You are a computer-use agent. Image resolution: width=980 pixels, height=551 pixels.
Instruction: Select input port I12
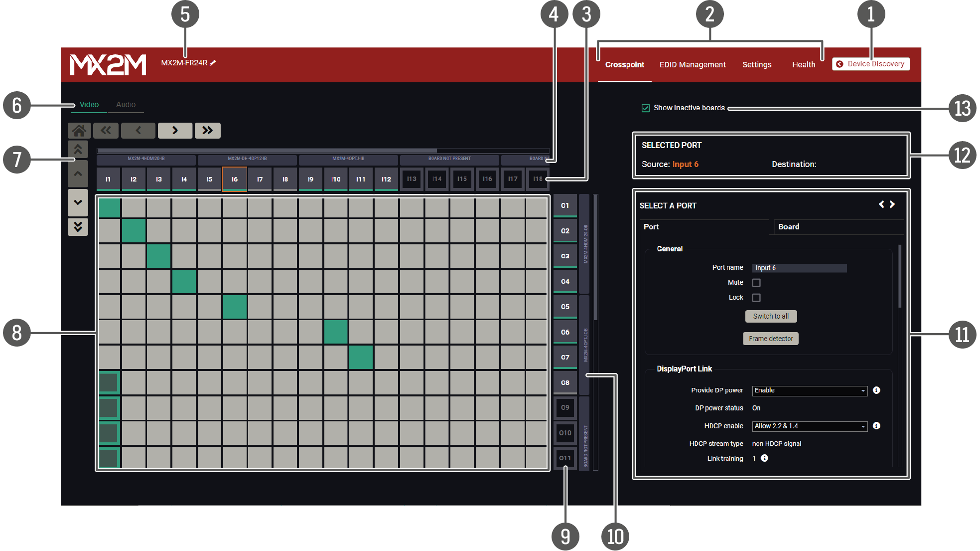tap(387, 180)
